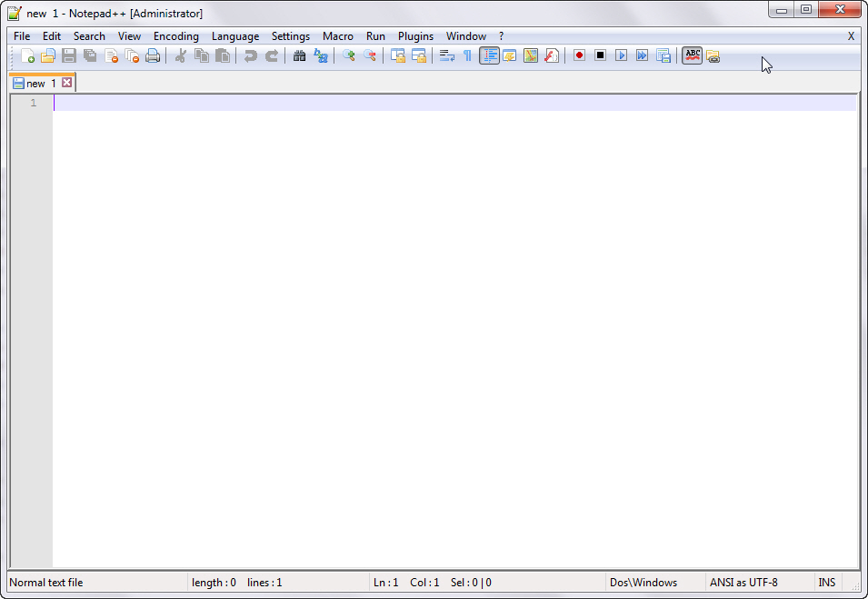
Task: Click line number 1 in the margin
Action: coord(34,103)
